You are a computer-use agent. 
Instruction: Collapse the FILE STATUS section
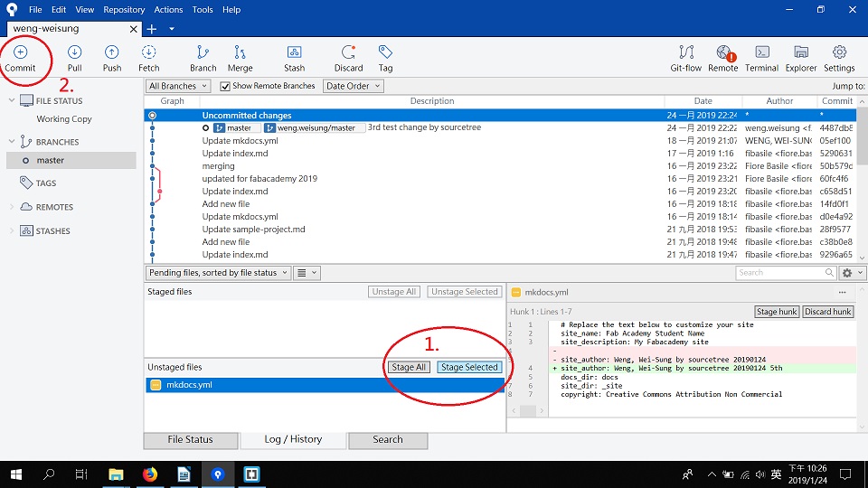click(12, 100)
